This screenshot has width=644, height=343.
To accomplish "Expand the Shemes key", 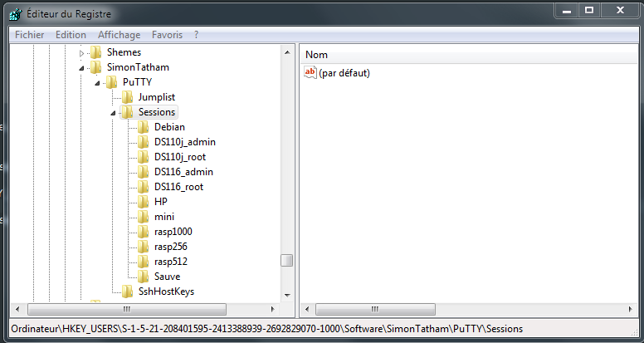I will click(81, 53).
